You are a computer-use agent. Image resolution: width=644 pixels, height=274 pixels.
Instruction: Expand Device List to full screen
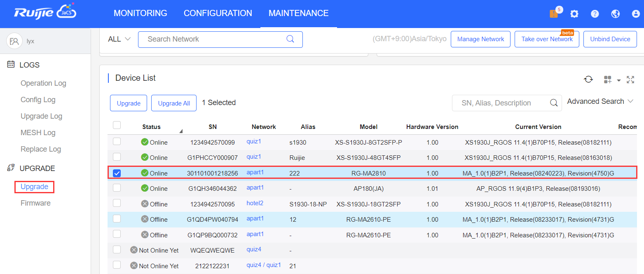pyautogui.click(x=630, y=80)
